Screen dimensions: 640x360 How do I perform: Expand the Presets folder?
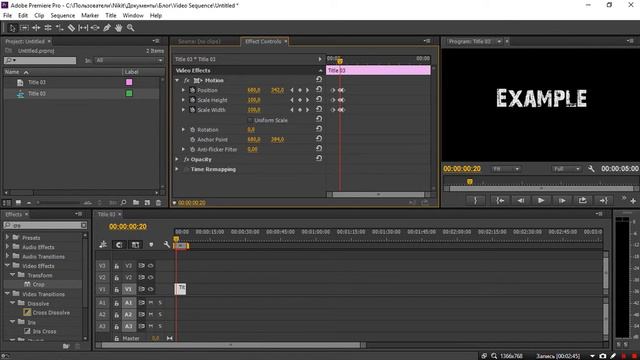click(x=7, y=237)
